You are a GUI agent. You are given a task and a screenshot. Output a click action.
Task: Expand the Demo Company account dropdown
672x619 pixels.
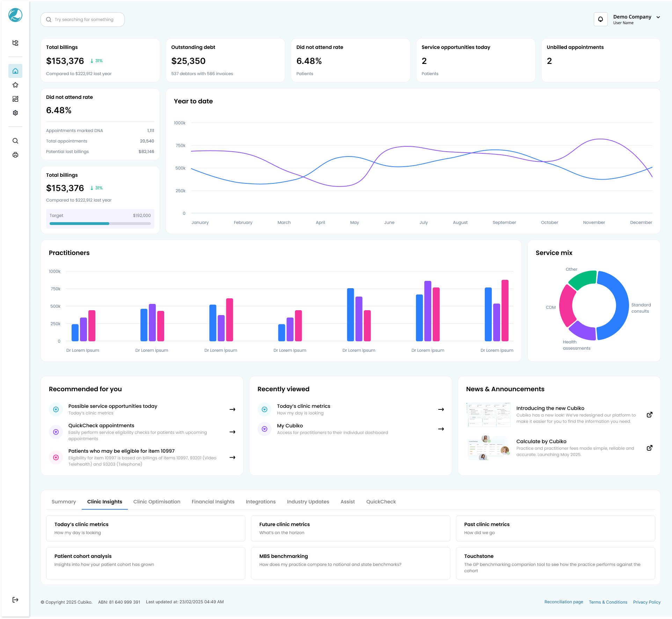click(x=658, y=17)
